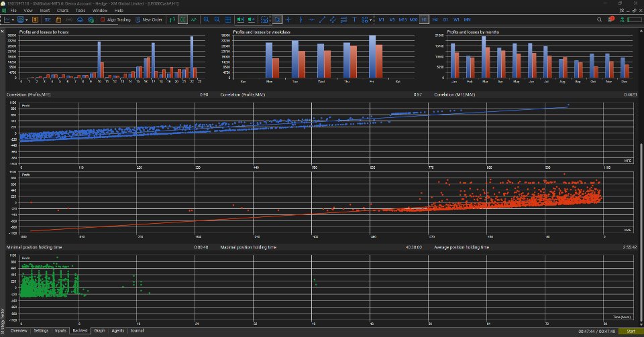Click the search magnifier icon
Viewport: 644px width, 337px height.
[x=599, y=19]
